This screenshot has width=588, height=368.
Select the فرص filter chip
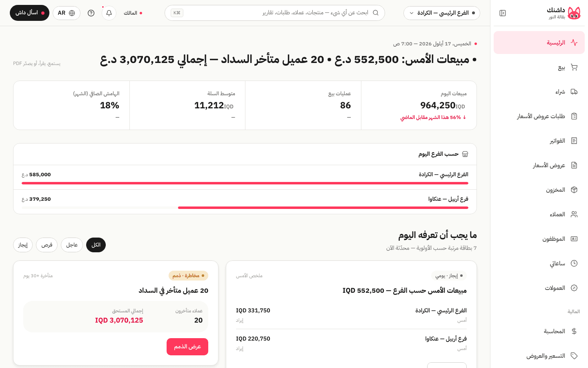pyautogui.click(x=47, y=245)
